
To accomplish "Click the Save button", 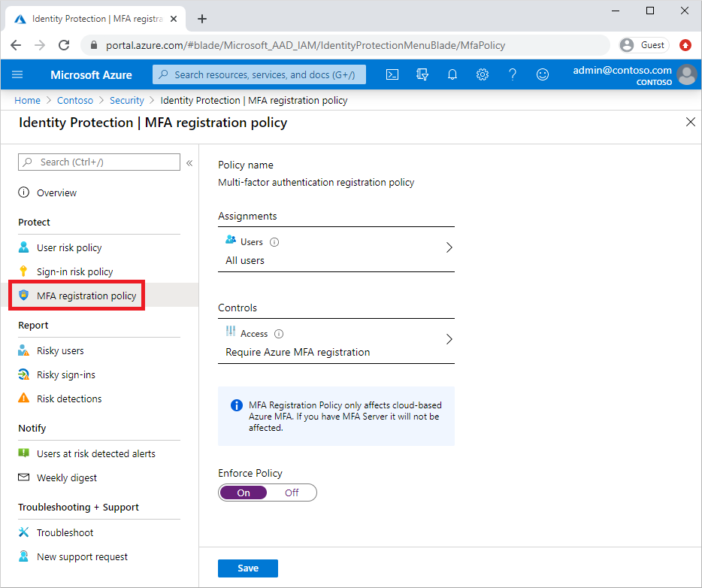I will pyautogui.click(x=247, y=568).
